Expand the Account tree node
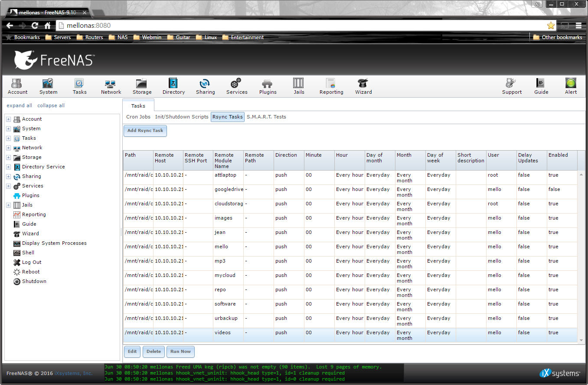 8,119
